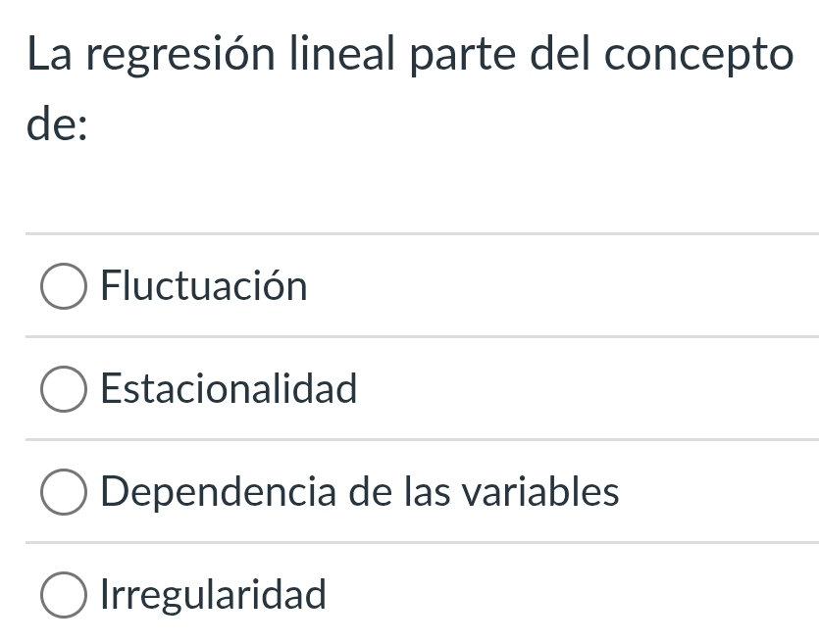The image size is (819, 644).
Task: Click the Dependencia de las variables label
Action: pyautogui.click(x=359, y=492)
